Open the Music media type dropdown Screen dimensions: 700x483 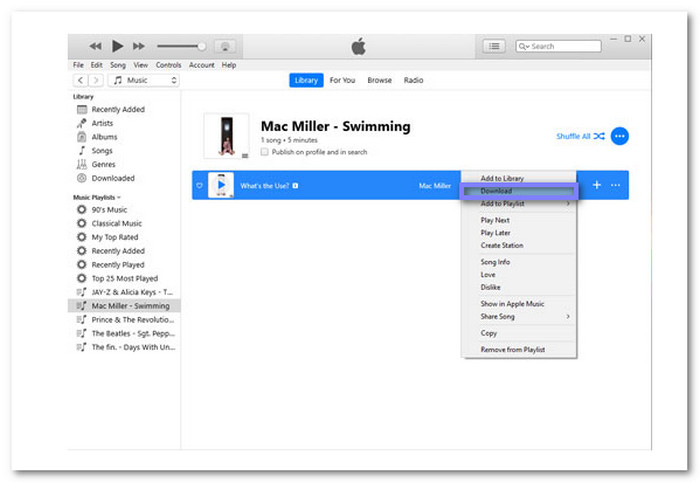pyautogui.click(x=144, y=80)
